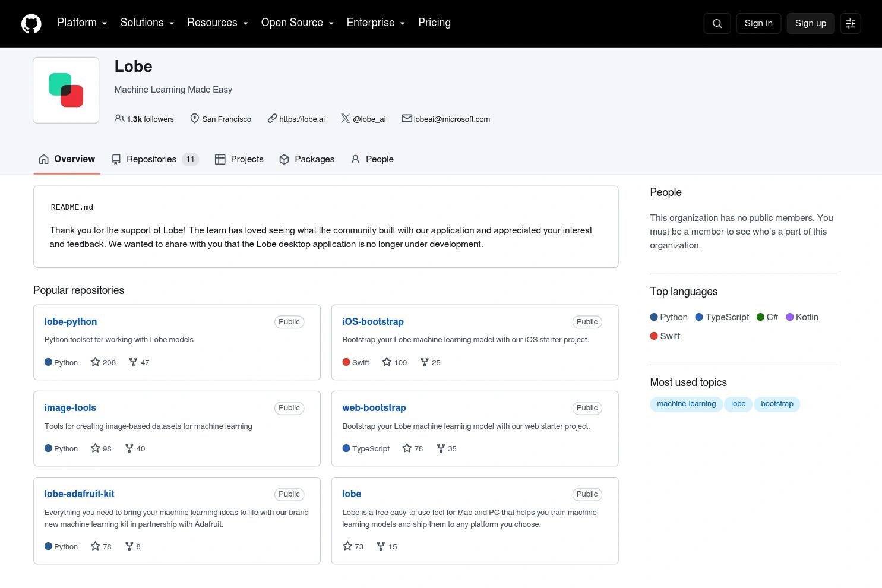Viewport: 882px width, 588px height.
Task: Filter by Swift in Top languages
Action: coord(665,336)
